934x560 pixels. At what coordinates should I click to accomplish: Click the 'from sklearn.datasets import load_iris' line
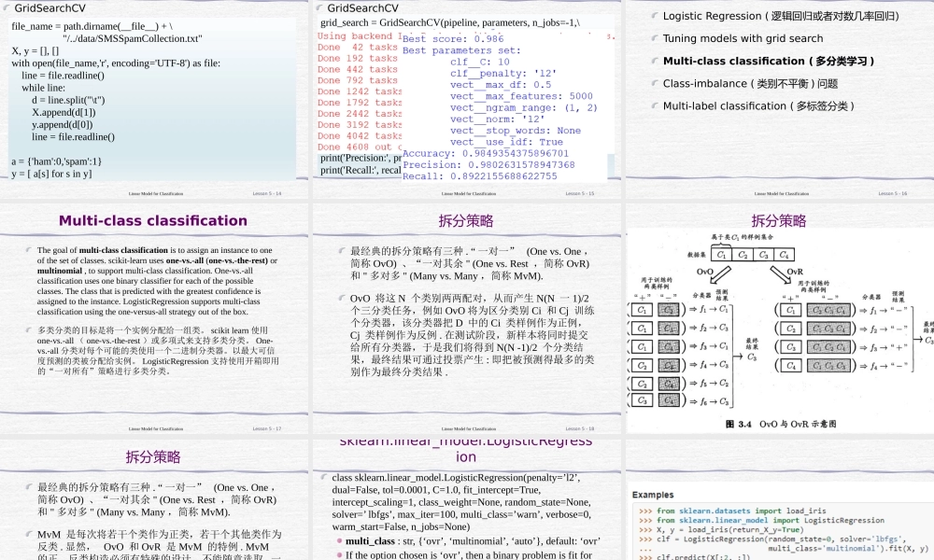point(741,511)
